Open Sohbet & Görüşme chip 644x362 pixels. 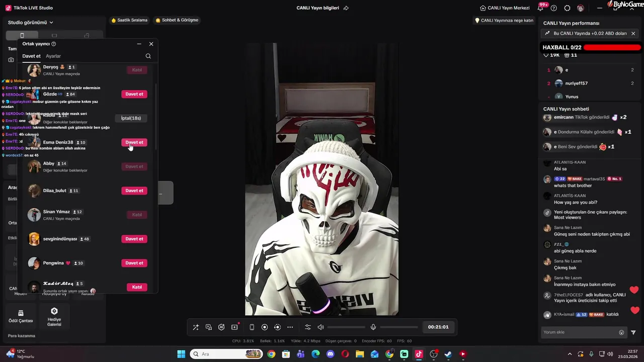(177, 20)
